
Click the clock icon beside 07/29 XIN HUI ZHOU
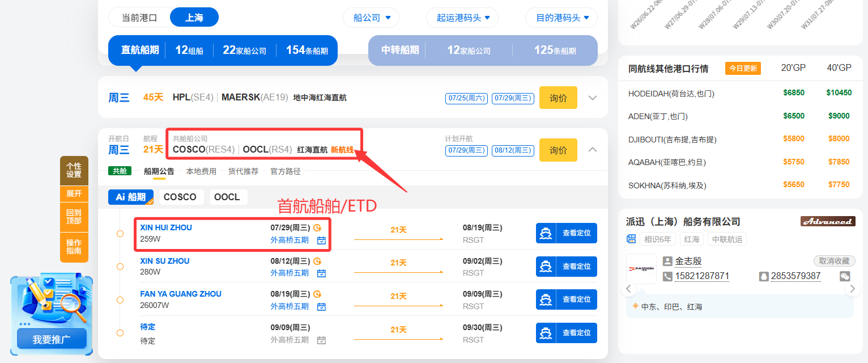pyautogui.click(x=317, y=228)
